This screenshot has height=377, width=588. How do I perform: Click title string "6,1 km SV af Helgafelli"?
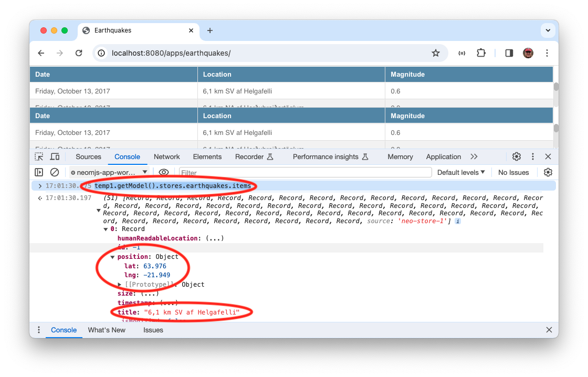[x=192, y=312]
